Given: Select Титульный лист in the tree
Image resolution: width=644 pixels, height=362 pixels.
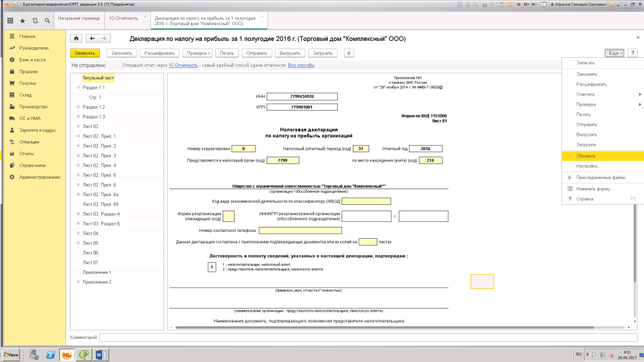Looking at the screenshot, I should click(98, 77).
